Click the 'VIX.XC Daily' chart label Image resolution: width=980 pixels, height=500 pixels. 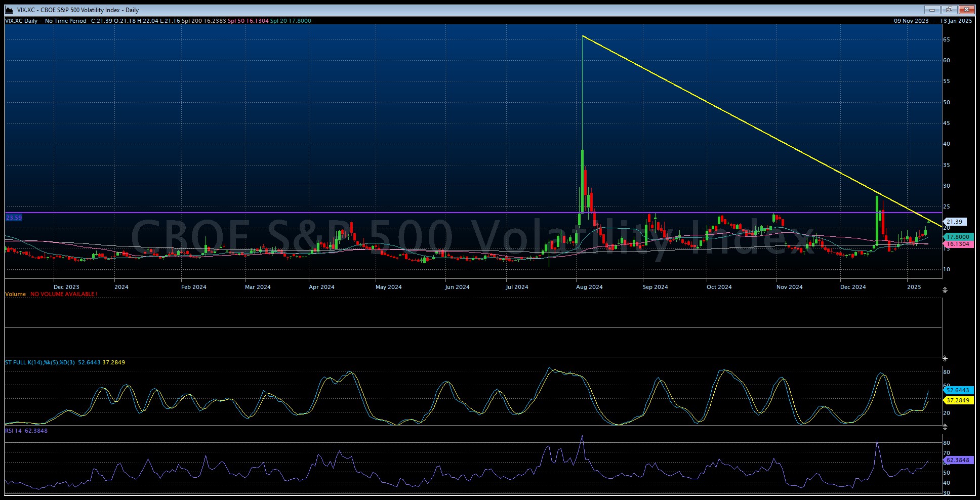tap(21, 21)
